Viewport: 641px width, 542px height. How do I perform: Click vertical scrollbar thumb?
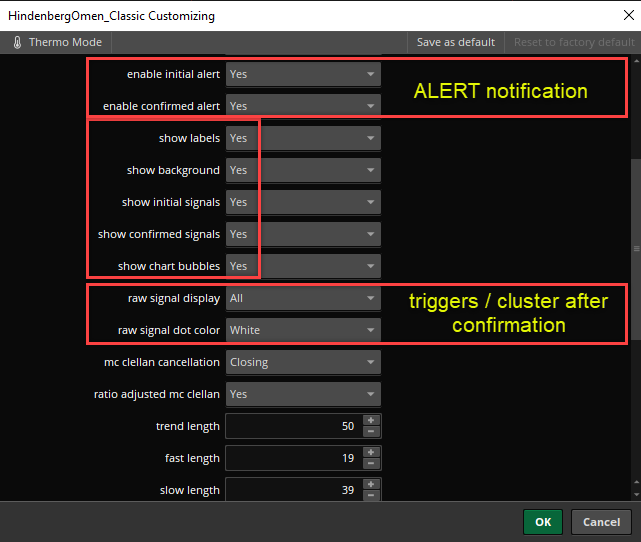[x=637, y=249]
